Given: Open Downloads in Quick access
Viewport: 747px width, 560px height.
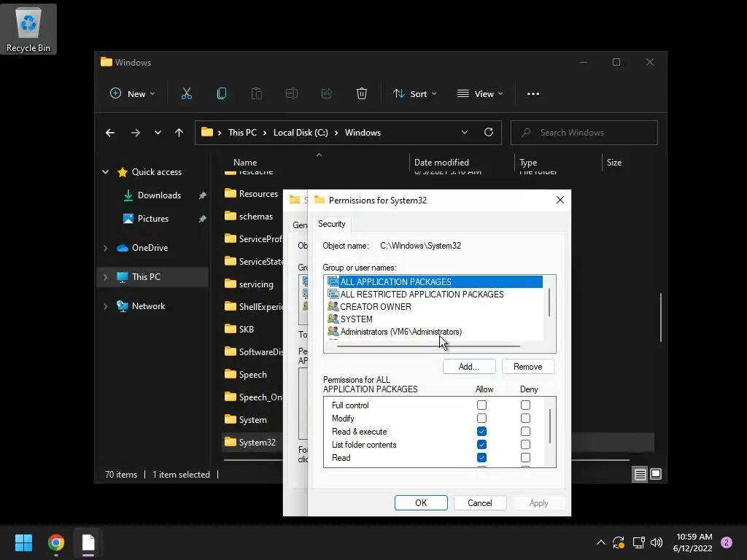Looking at the screenshot, I should tap(159, 195).
